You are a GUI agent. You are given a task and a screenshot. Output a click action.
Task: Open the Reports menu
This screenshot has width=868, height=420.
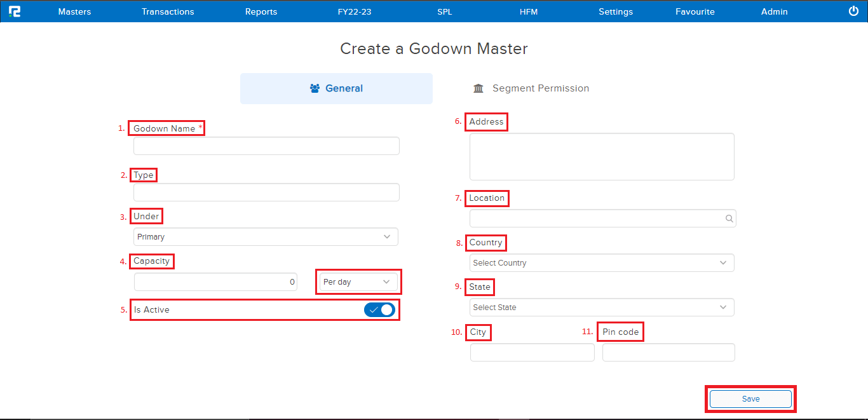[x=261, y=11]
